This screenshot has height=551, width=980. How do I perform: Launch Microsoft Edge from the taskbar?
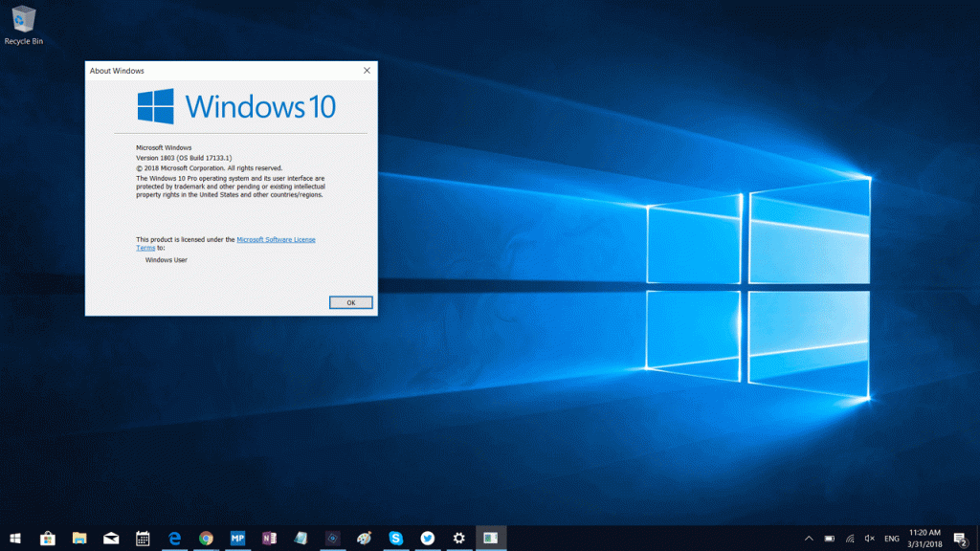click(x=174, y=538)
